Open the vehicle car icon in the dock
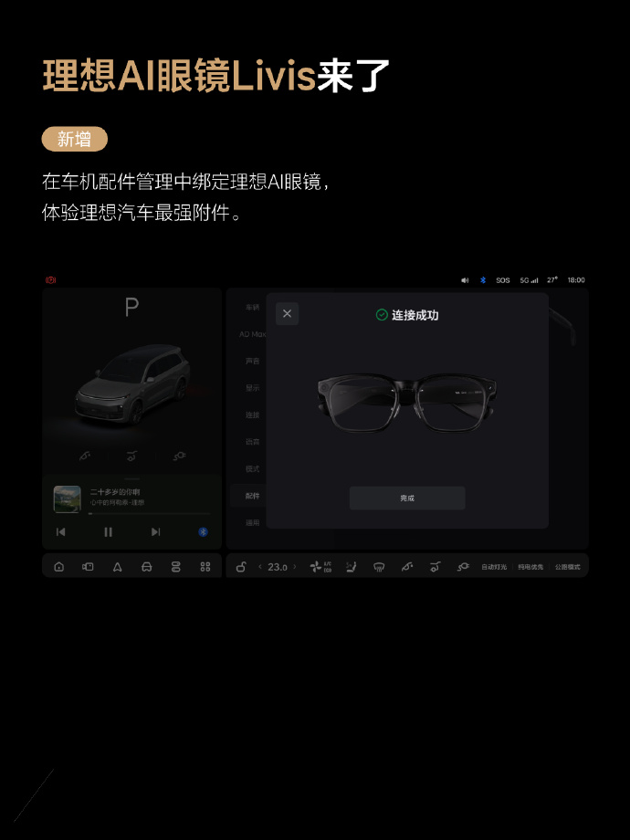This screenshot has width=630, height=840. [x=146, y=567]
